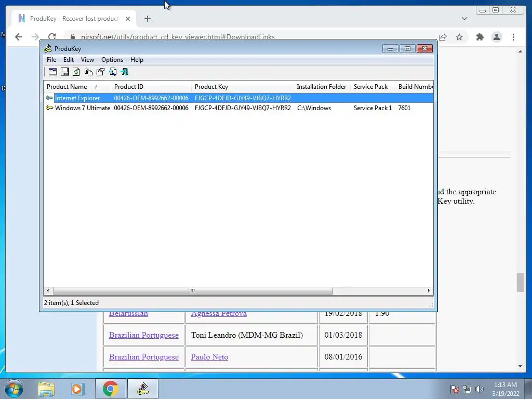Reload the page in Chrome

52,37
